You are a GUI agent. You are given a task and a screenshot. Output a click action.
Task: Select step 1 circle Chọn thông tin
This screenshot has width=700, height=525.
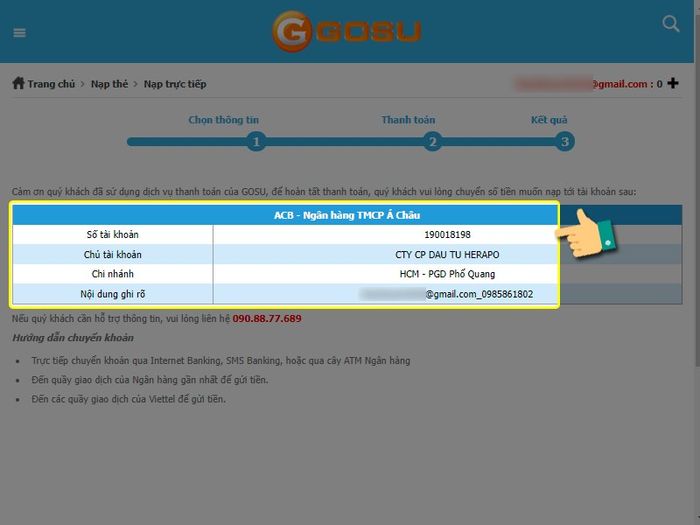(256, 142)
